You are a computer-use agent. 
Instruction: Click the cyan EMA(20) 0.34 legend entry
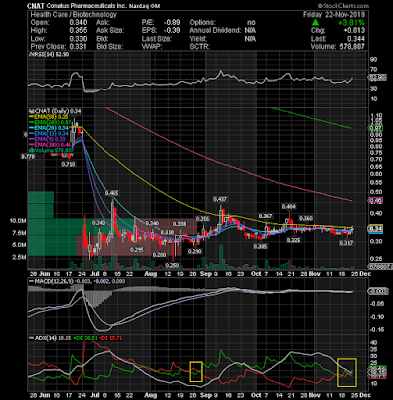(49, 128)
